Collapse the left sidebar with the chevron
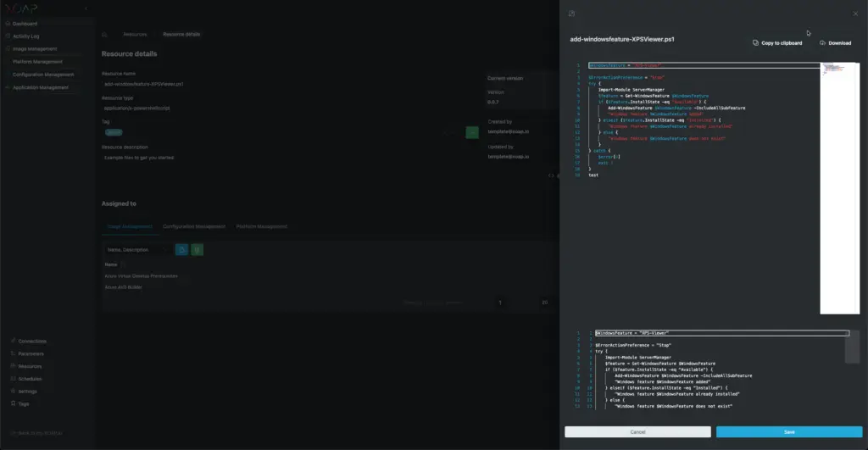The width and height of the screenshot is (868, 450). (86, 8)
